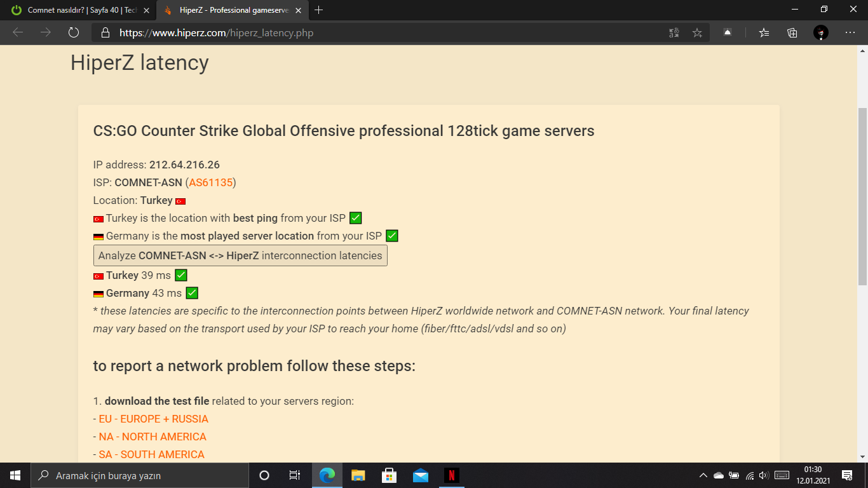Viewport: 868px width, 488px height.
Task: Switch to the Comnet nasıldır tab
Action: click(80, 10)
